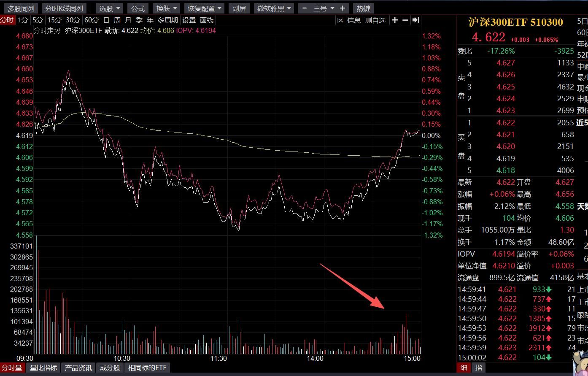588x376 pixels.
Task: Click the minus icon beside 删自选
Action: coord(405,20)
